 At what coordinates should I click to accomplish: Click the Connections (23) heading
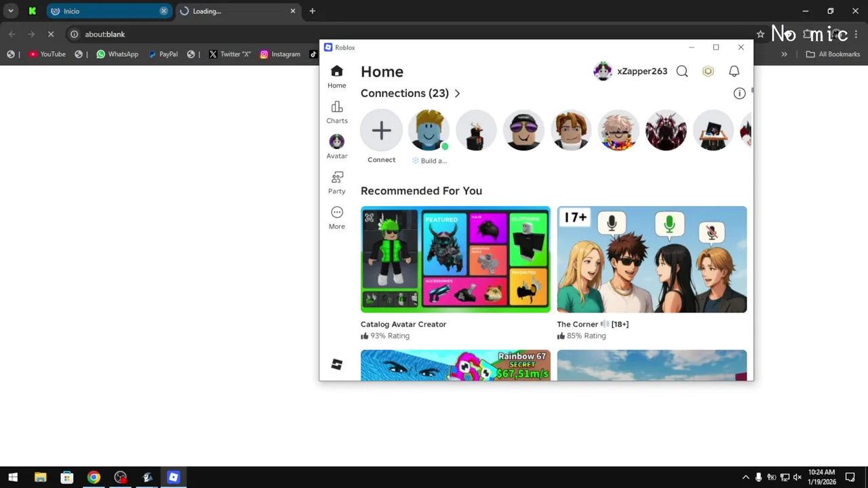pos(405,94)
